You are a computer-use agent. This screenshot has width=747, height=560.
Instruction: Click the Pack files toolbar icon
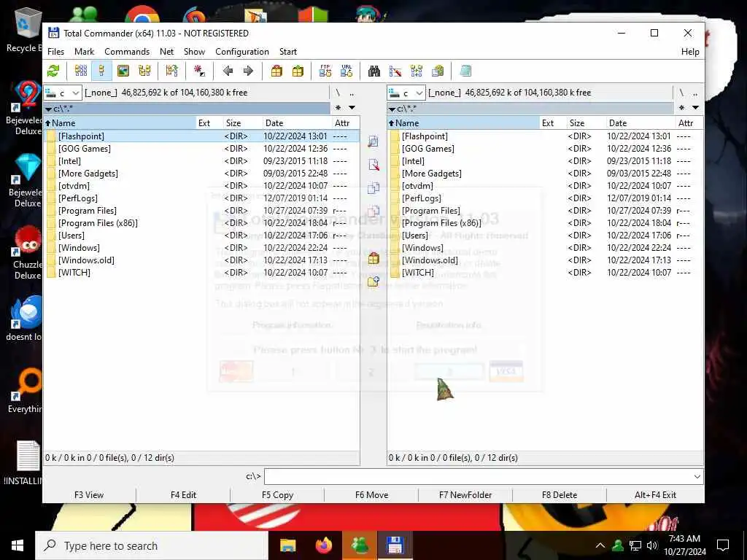(x=276, y=71)
